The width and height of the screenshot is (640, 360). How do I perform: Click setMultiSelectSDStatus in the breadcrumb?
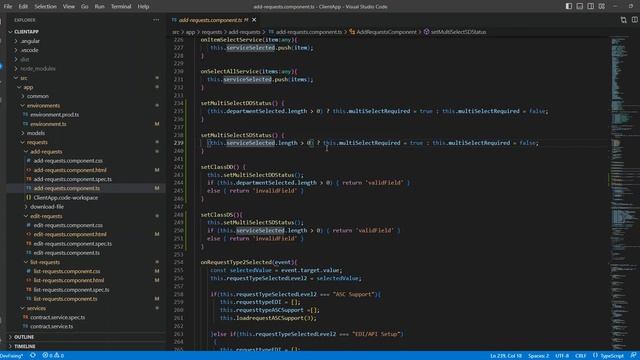[x=458, y=32]
